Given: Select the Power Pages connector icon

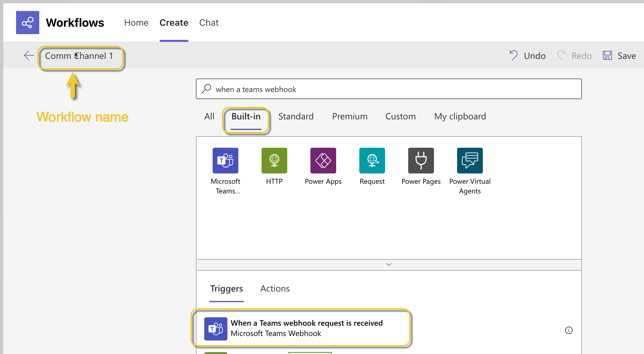Looking at the screenshot, I should 421,161.
